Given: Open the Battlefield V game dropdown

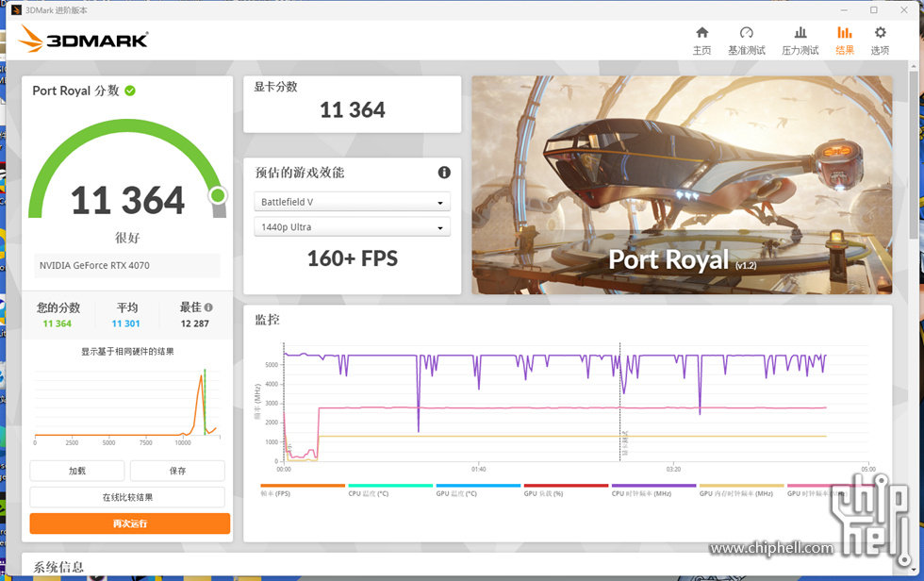Looking at the screenshot, I should 352,202.
